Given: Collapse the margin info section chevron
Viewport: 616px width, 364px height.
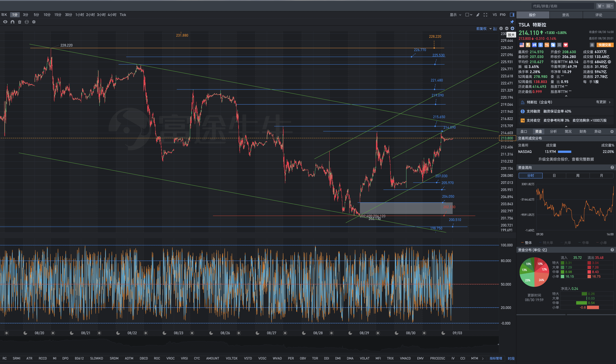Looking at the screenshot, I should pos(566,127).
